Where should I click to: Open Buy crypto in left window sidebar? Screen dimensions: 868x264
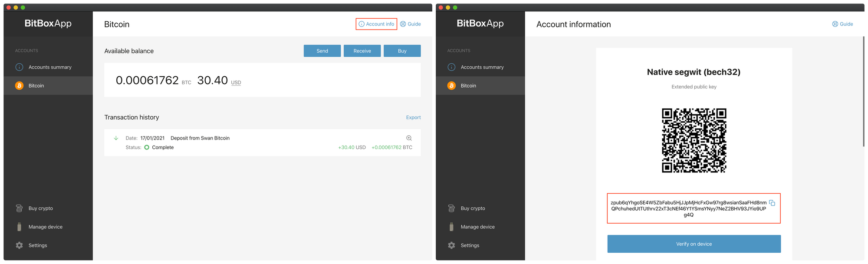[x=48, y=209]
